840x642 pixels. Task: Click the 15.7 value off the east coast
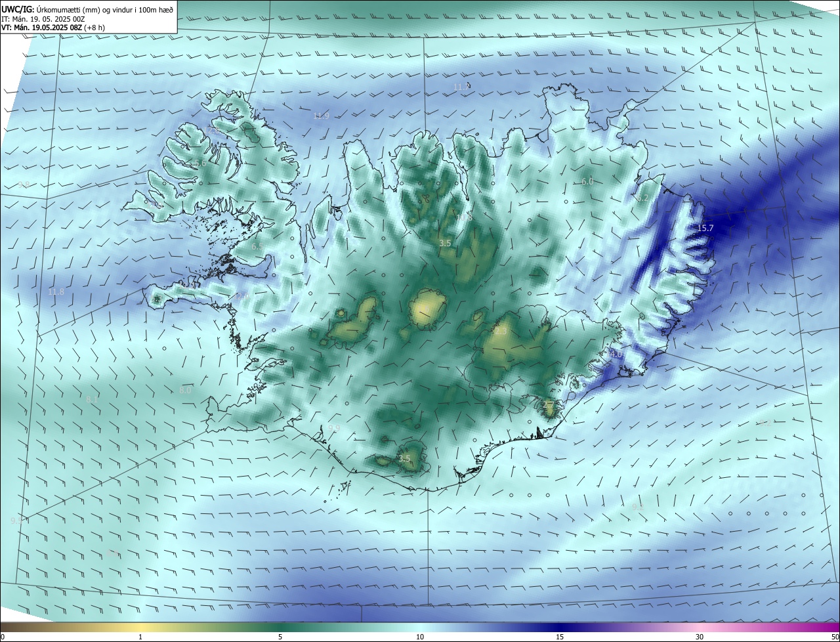click(705, 228)
